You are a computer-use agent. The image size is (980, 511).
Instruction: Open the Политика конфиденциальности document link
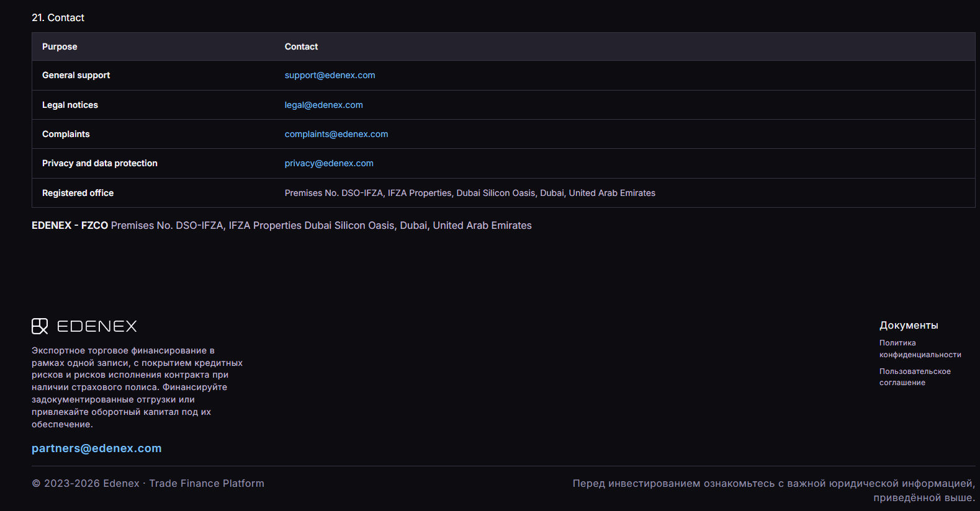tap(920, 349)
